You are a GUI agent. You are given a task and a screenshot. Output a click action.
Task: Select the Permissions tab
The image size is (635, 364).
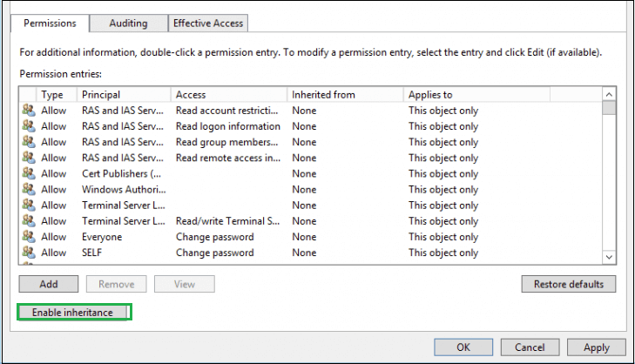(50, 24)
